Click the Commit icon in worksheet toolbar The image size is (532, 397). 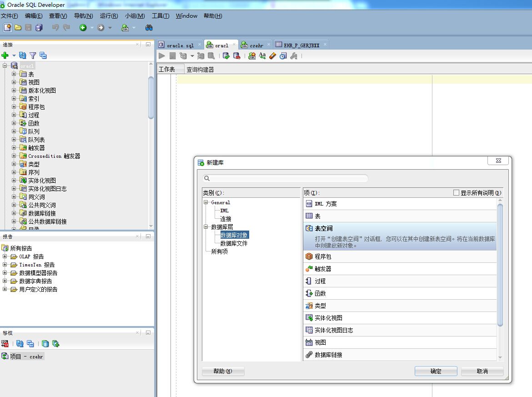[226, 56]
